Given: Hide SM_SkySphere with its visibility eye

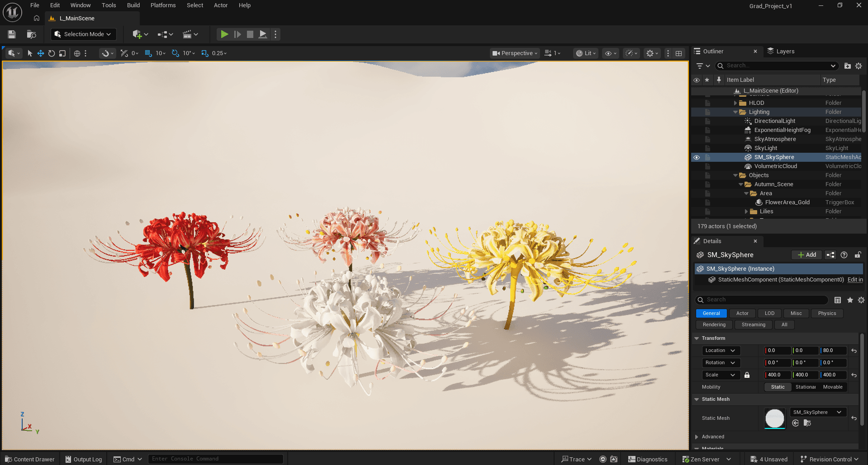Looking at the screenshot, I should 697,157.
